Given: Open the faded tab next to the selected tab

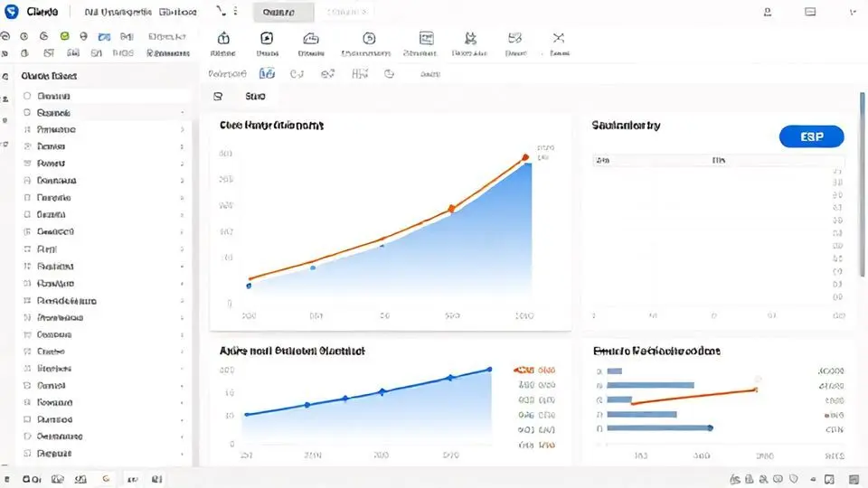Looking at the screenshot, I should click(347, 13).
